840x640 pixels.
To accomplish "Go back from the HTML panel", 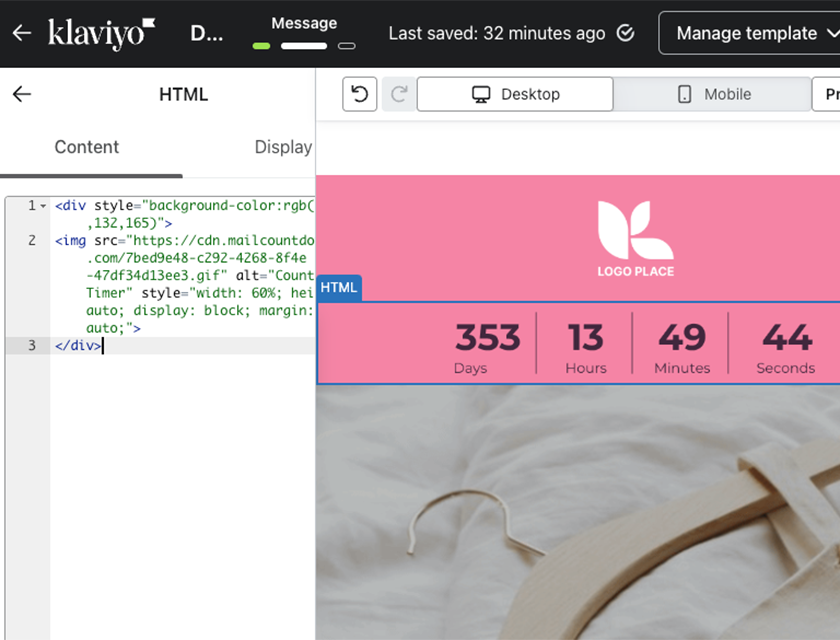I will (22, 94).
